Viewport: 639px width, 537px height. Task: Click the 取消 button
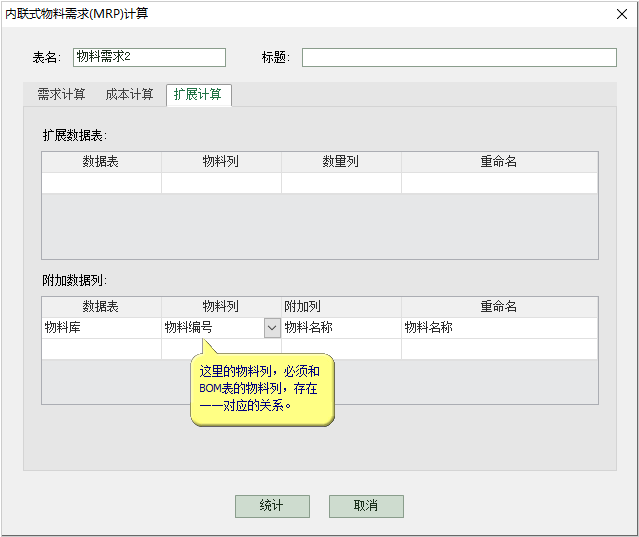point(366,506)
